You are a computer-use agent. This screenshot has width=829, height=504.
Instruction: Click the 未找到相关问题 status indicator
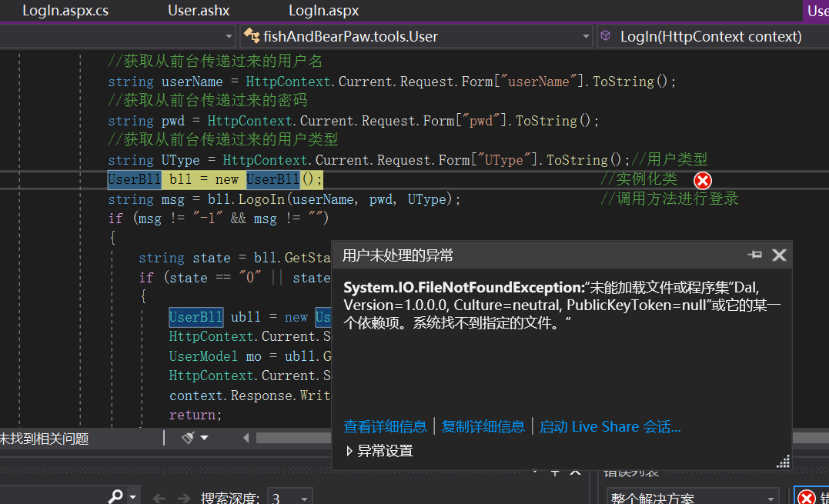point(45,439)
